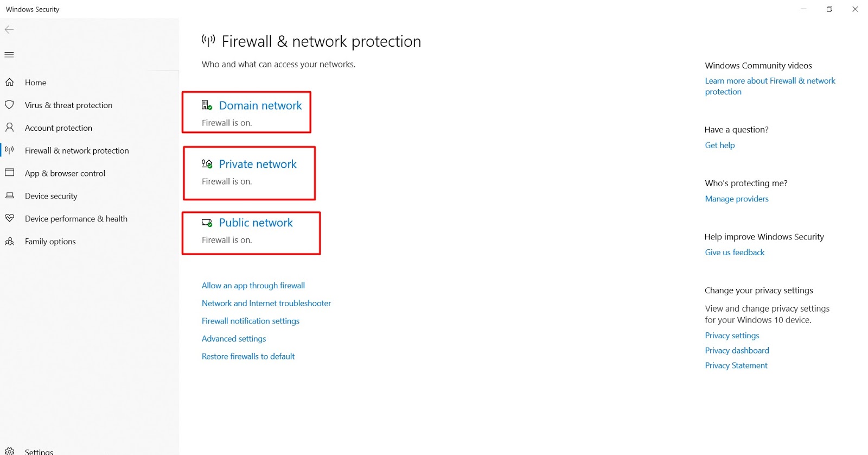Click the back arrow icon
Screen dimensions: 868x455
click(9, 30)
